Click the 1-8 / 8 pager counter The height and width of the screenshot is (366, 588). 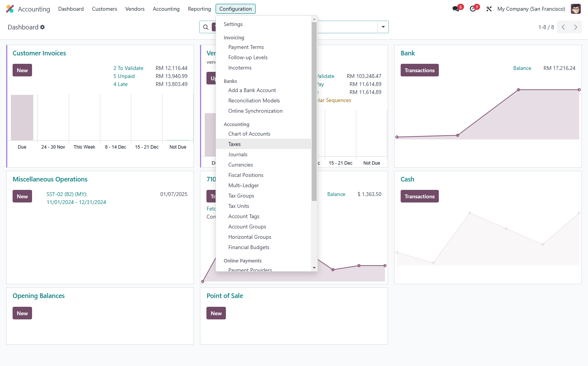click(x=546, y=27)
